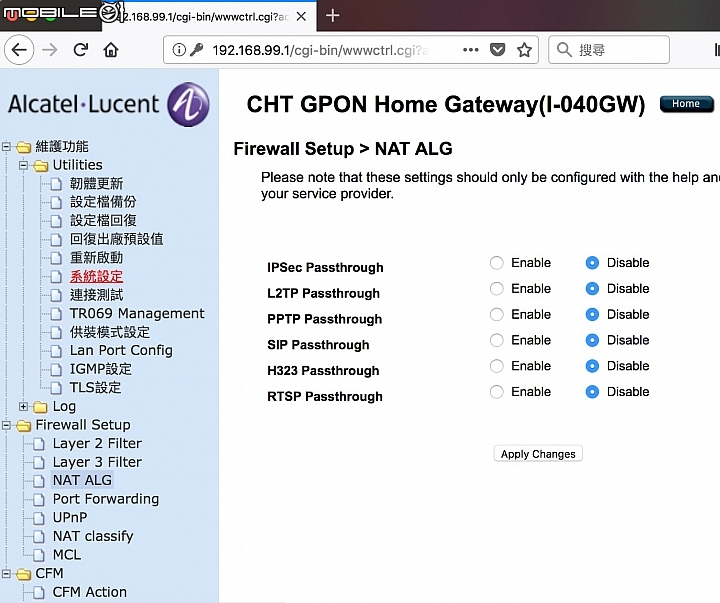This screenshot has height=603, width=720.
Task: Bookmark this page with the star icon
Action: click(524, 50)
